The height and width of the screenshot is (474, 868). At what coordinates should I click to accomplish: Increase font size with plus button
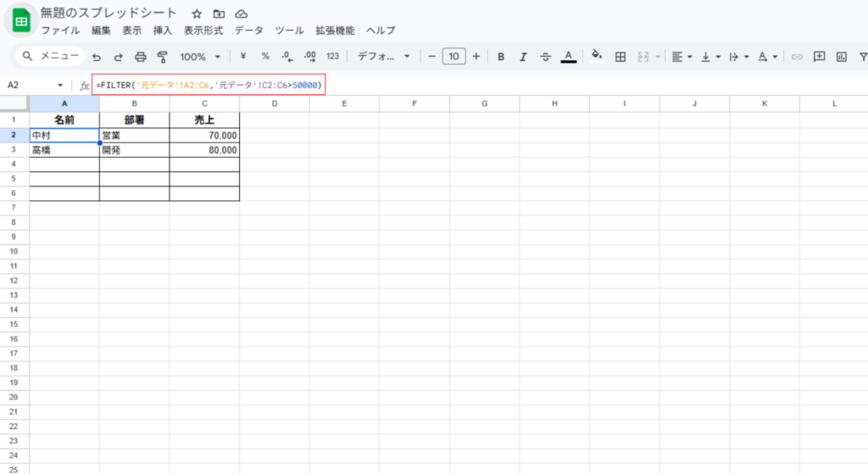pyautogui.click(x=476, y=57)
